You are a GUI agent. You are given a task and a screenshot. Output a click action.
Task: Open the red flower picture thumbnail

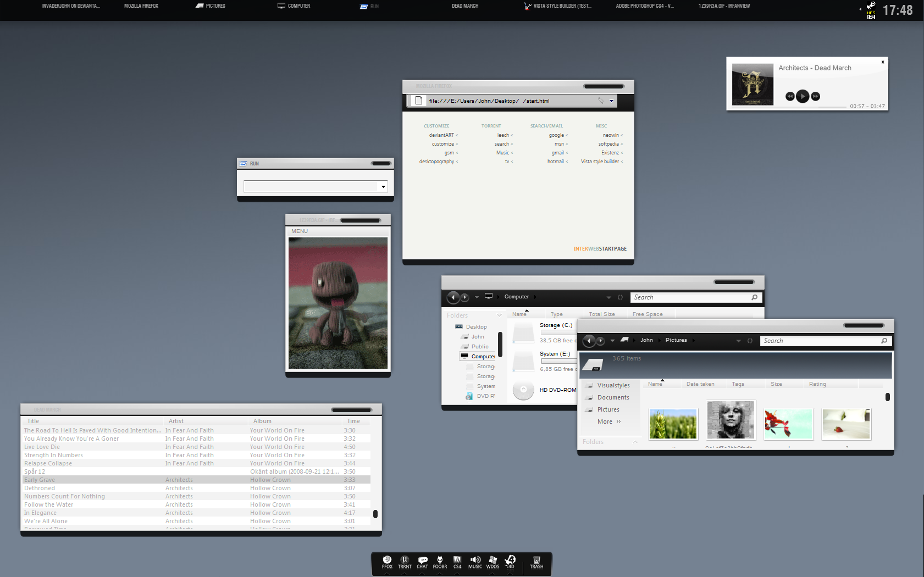(x=788, y=424)
